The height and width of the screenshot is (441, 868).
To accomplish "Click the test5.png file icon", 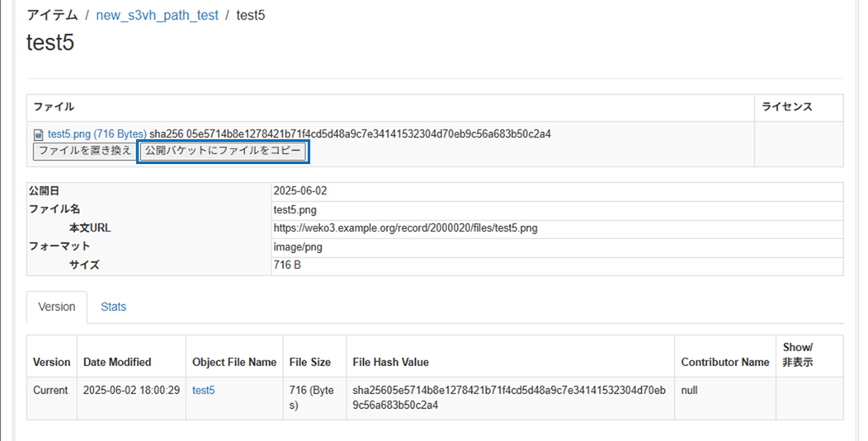I will tap(38, 134).
